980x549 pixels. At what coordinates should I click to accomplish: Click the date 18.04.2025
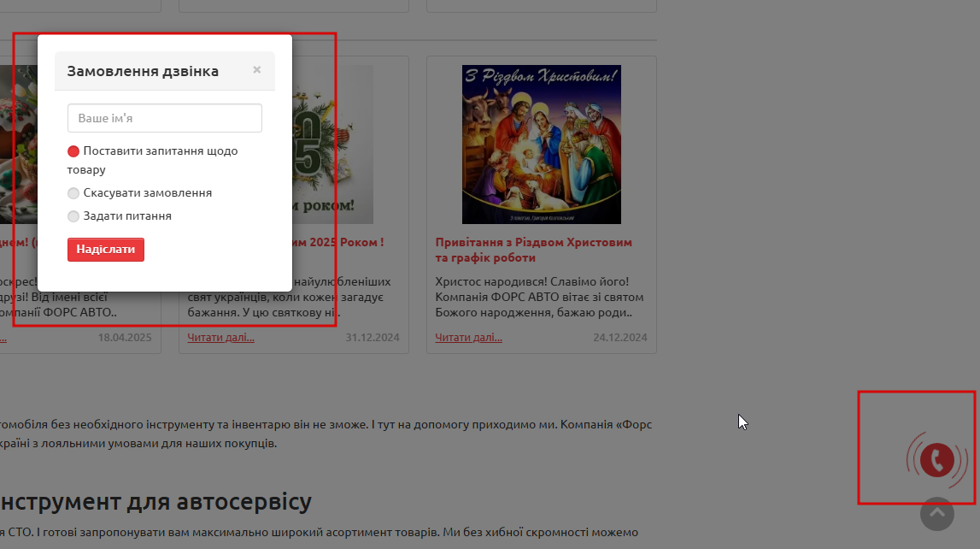125,338
